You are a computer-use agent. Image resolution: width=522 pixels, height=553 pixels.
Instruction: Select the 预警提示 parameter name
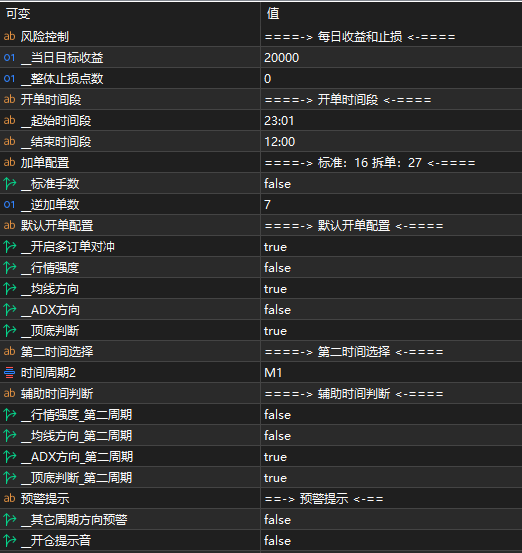[x=45, y=499]
